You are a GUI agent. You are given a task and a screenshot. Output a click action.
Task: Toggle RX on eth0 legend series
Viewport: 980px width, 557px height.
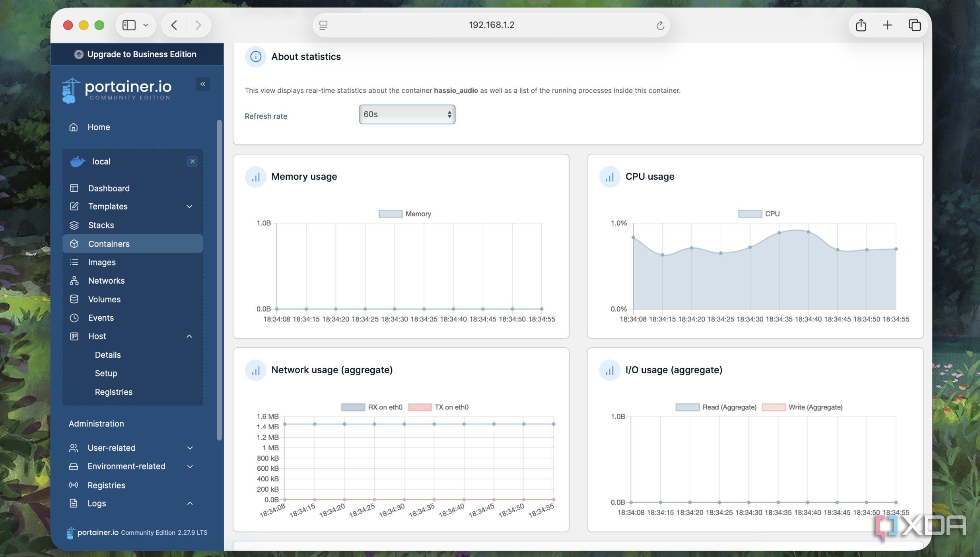point(372,407)
